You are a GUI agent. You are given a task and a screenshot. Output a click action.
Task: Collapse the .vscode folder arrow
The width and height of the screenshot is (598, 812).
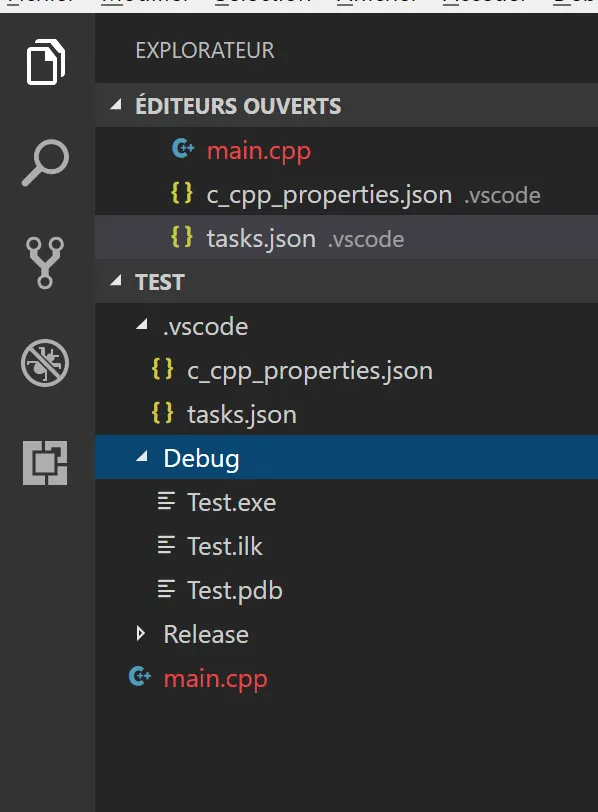click(x=141, y=325)
